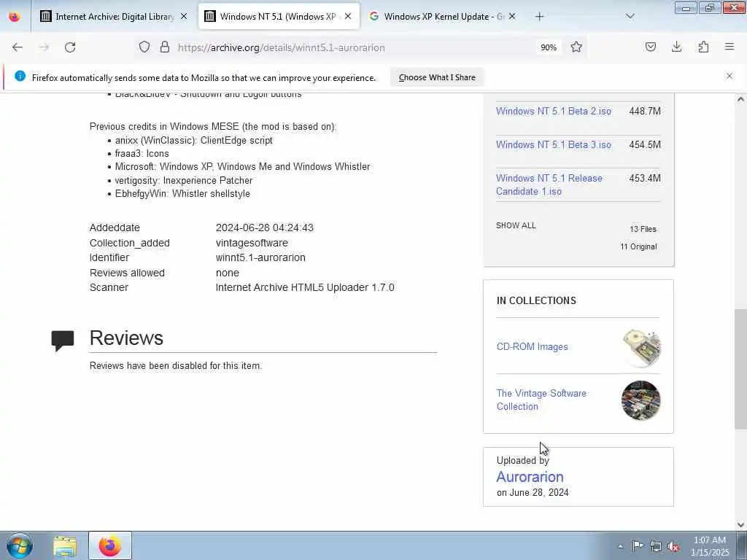
Task: Open the taskbar clock showing 1:07 AM
Action: (x=710, y=546)
